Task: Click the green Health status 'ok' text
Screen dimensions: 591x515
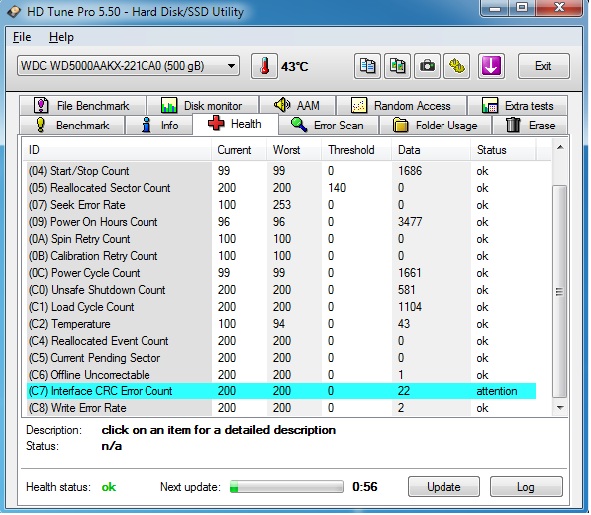Action: (x=109, y=487)
